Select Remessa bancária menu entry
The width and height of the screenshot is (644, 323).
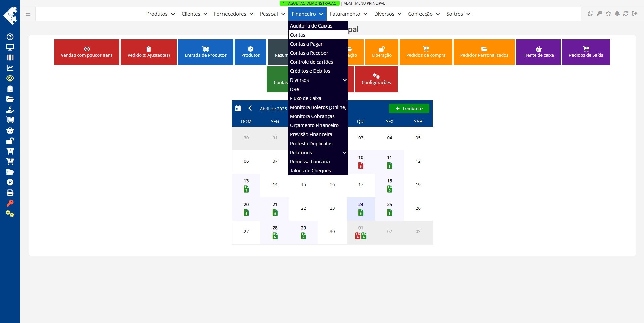318,162
